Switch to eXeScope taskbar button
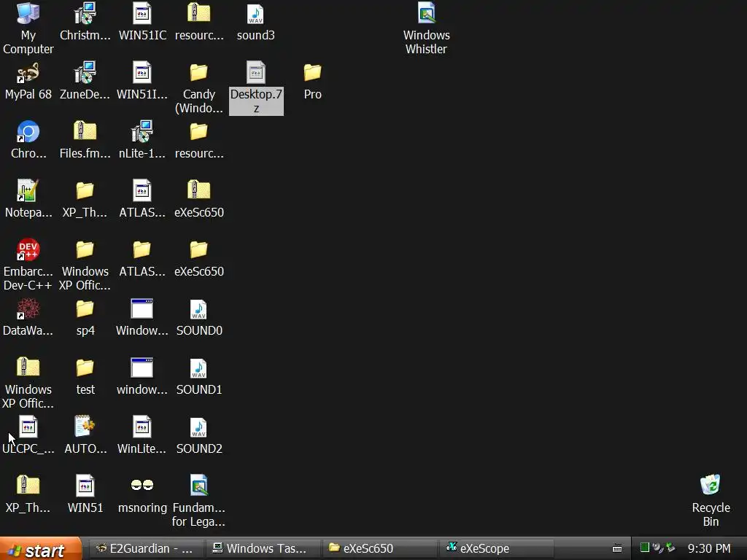The height and width of the screenshot is (560, 747). point(496,548)
